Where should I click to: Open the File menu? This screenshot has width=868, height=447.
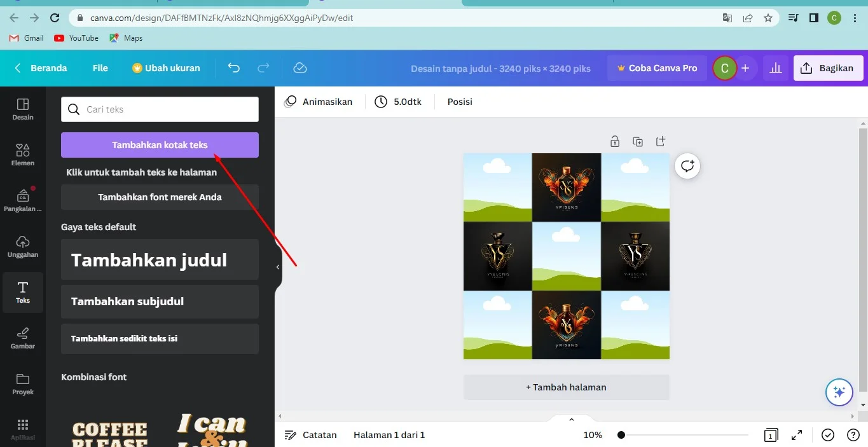point(100,68)
